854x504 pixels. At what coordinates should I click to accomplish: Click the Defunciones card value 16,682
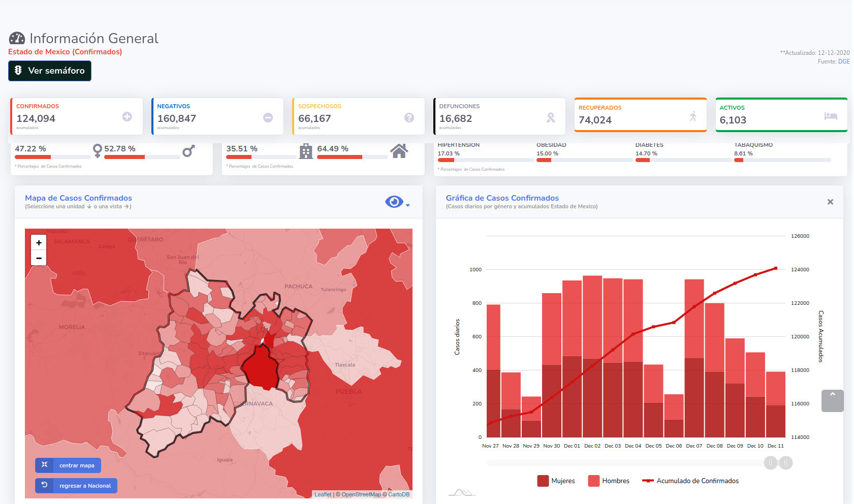456,118
